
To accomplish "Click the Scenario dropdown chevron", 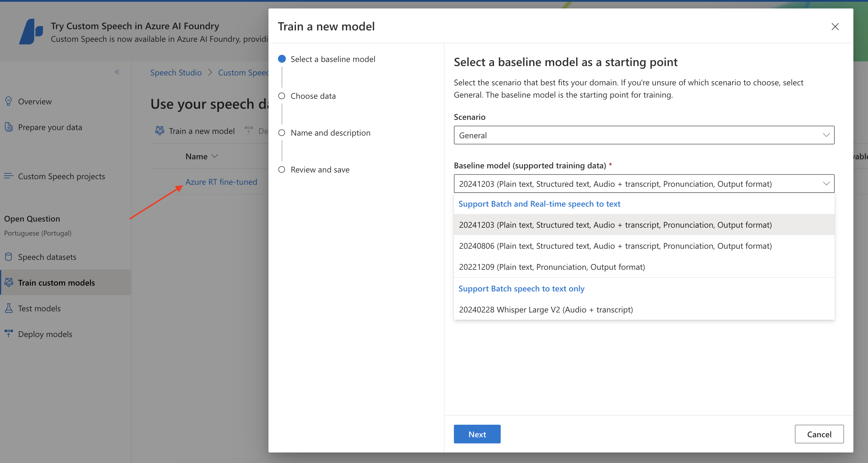I will click(x=826, y=135).
